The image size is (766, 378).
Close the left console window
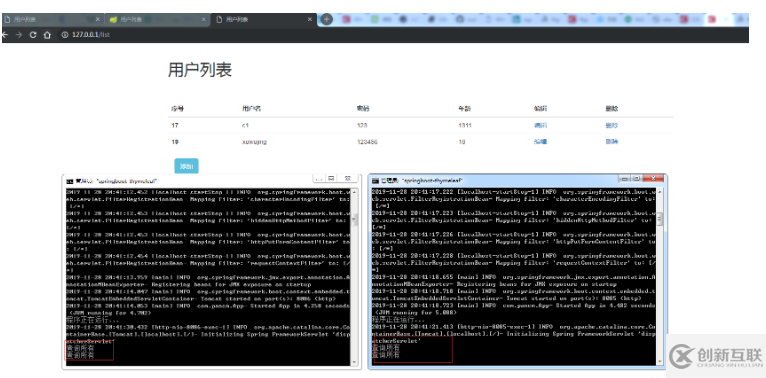tap(347, 179)
